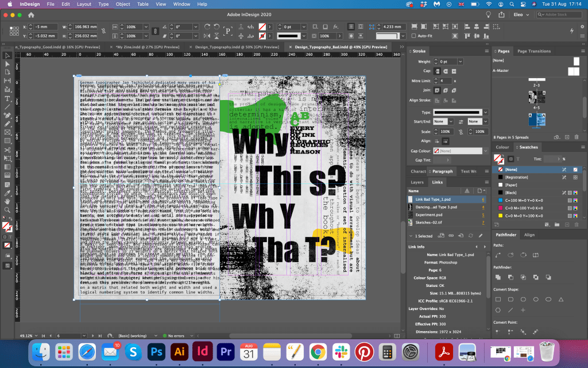Collapse the '1 Selected' link info section
The image size is (588, 368).
[x=411, y=236]
